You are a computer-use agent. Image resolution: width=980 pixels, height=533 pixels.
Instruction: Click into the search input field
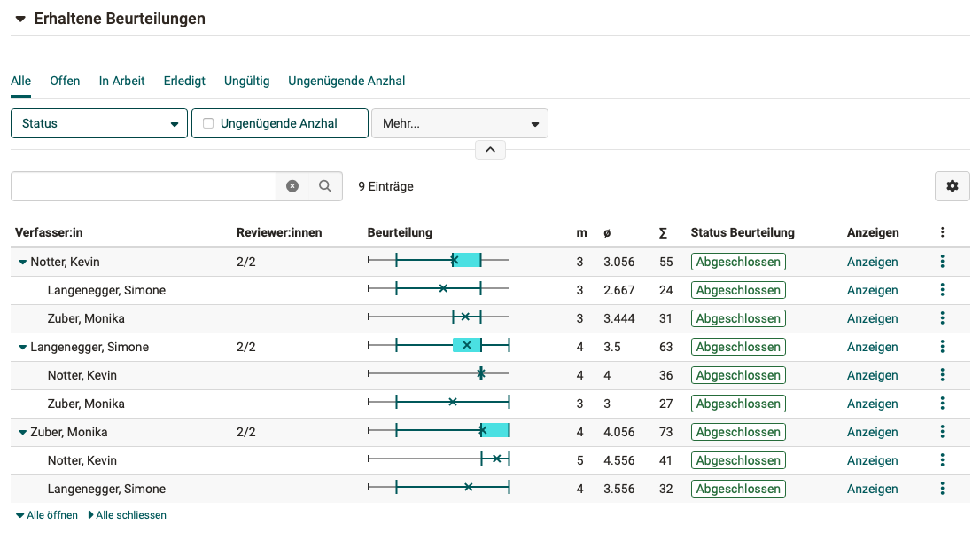144,186
